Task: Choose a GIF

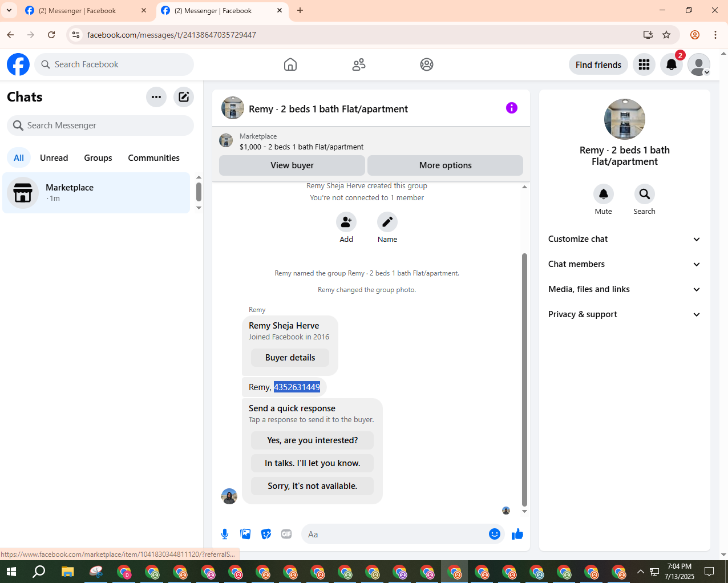Action: tap(286, 534)
